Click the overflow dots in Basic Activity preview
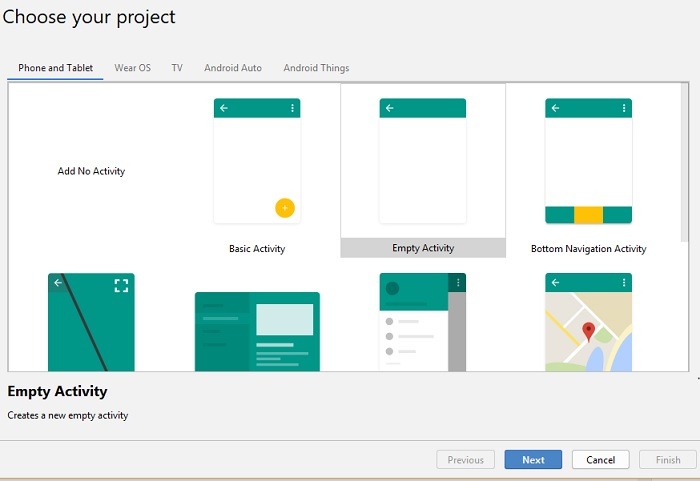Image resolution: width=700 pixels, height=481 pixels. [x=292, y=108]
